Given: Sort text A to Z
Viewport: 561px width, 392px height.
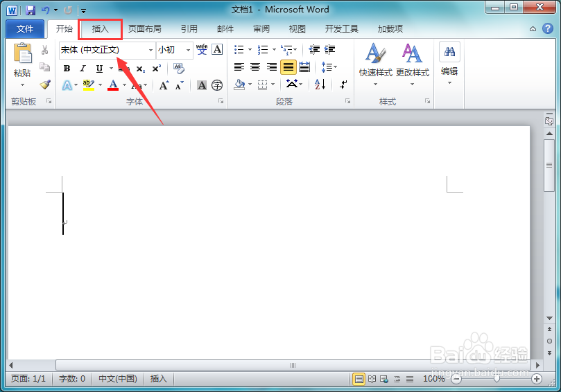Looking at the screenshot, I should (320, 84).
